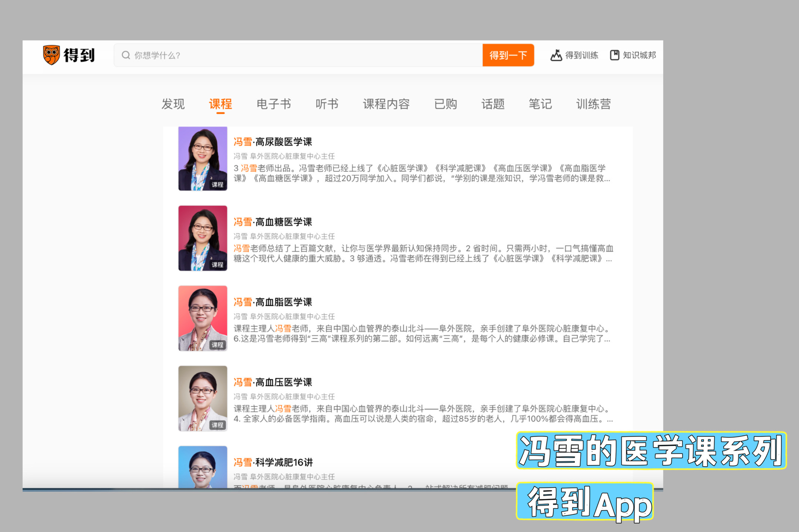Switch to the 训练营 tab
This screenshot has width=799, height=532.
click(593, 104)
